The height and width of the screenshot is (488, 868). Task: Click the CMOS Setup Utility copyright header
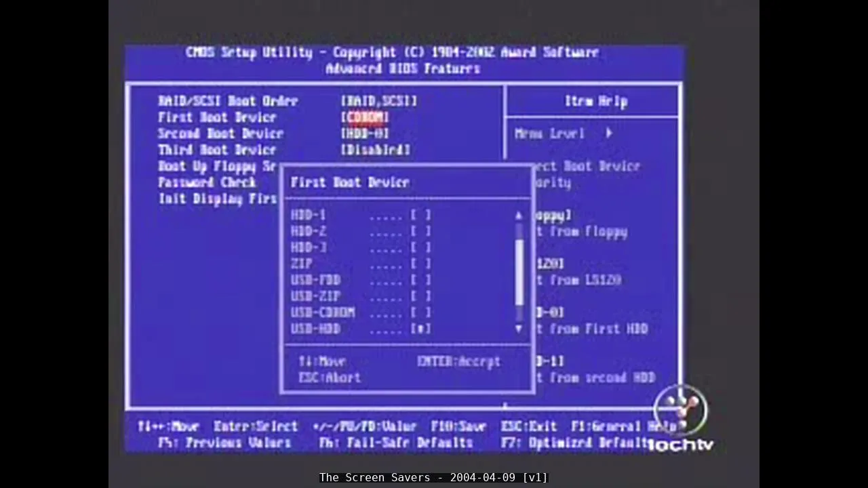tap(392, 52)
